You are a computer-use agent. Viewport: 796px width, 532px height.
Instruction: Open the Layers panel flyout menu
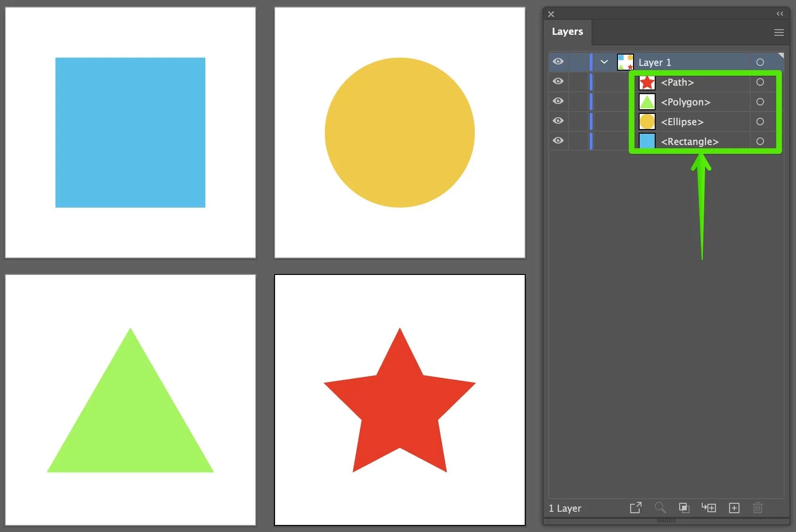pyautogui.click(x=779, y=32)
